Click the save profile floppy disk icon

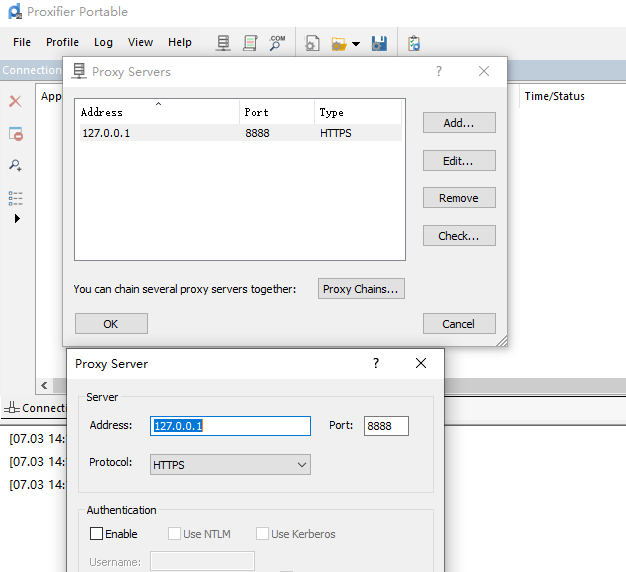pos(379,43)
